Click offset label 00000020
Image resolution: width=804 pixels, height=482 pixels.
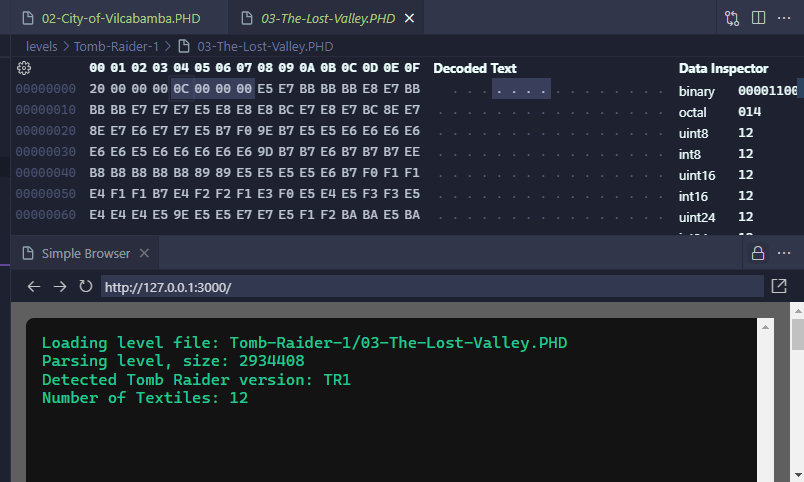(46, 131)
